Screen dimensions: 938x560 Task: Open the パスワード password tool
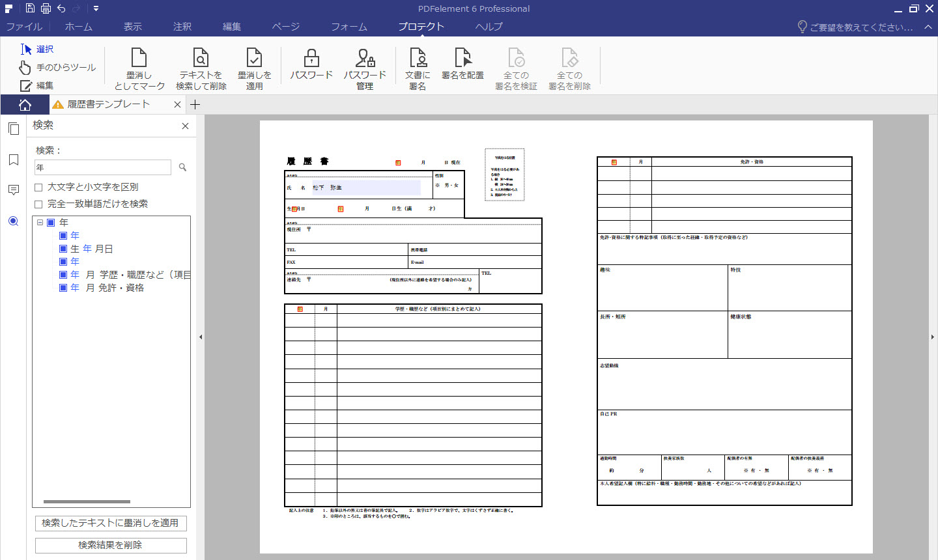pos(311,64)
